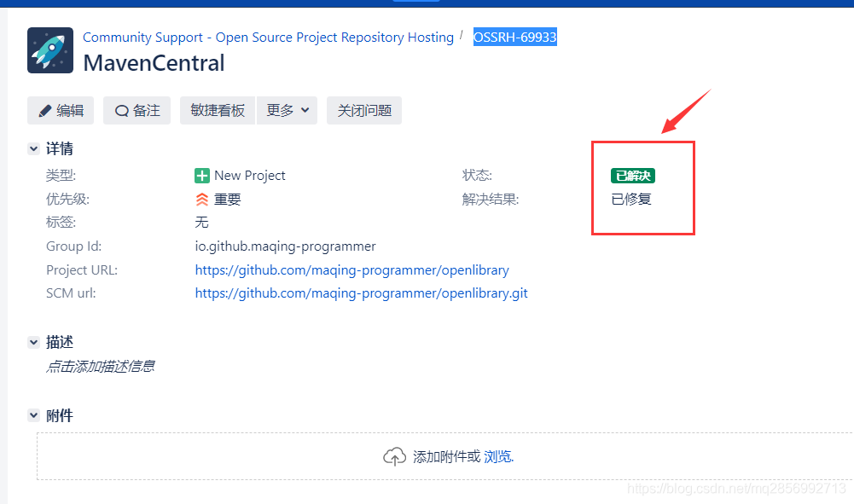Select the 无 label value

pyautogui.click(x=201, y=222)
